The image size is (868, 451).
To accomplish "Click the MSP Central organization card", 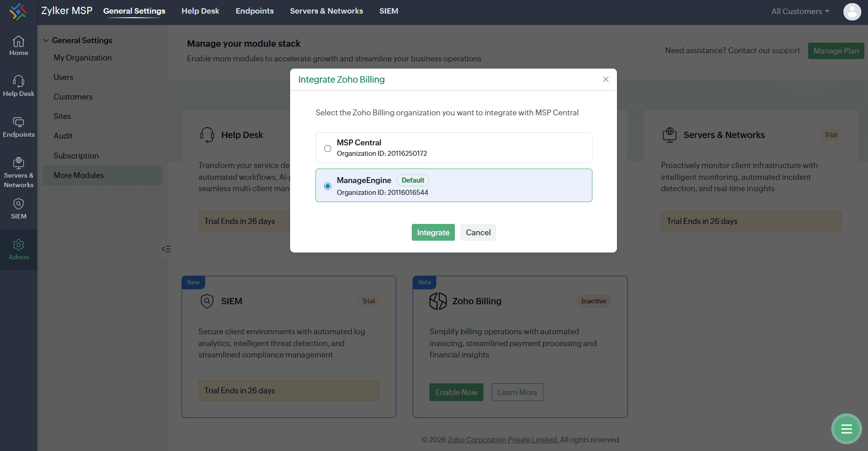I will tap(454, 148).
